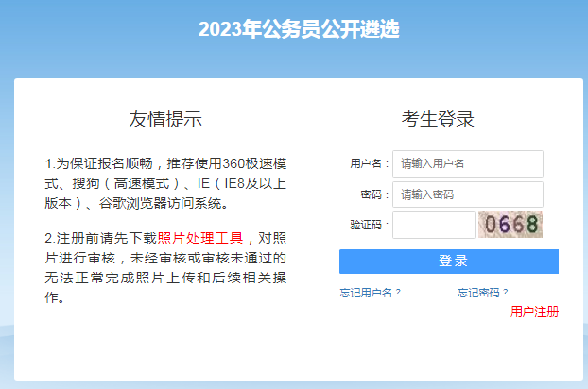Click the 用户名： field label

(x=370, y=163)
